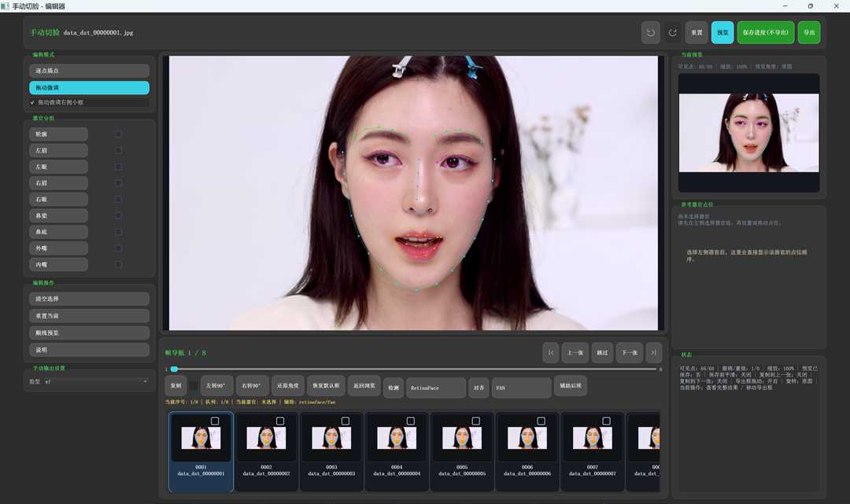Tick the checkbox on thumbnail 0002

(280, 421)
